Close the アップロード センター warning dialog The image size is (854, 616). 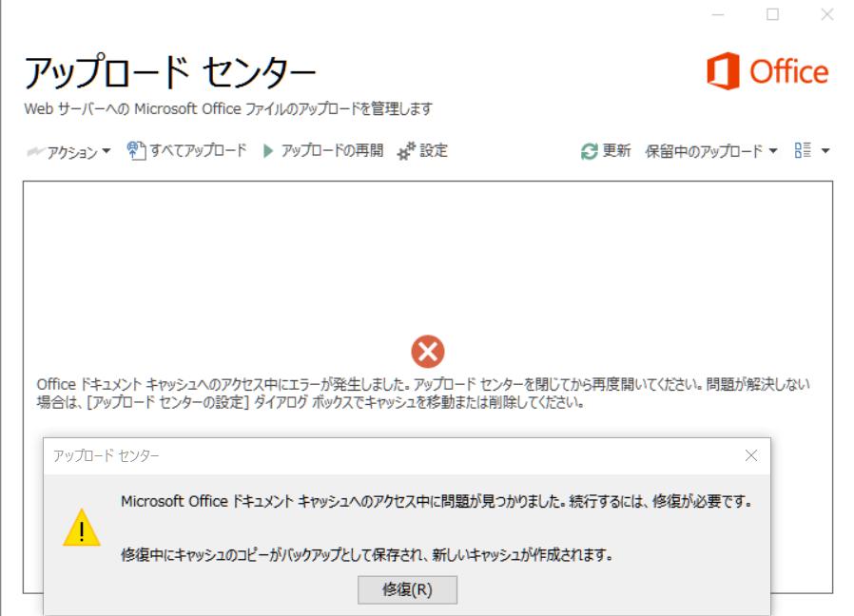[x=751, y=455]
